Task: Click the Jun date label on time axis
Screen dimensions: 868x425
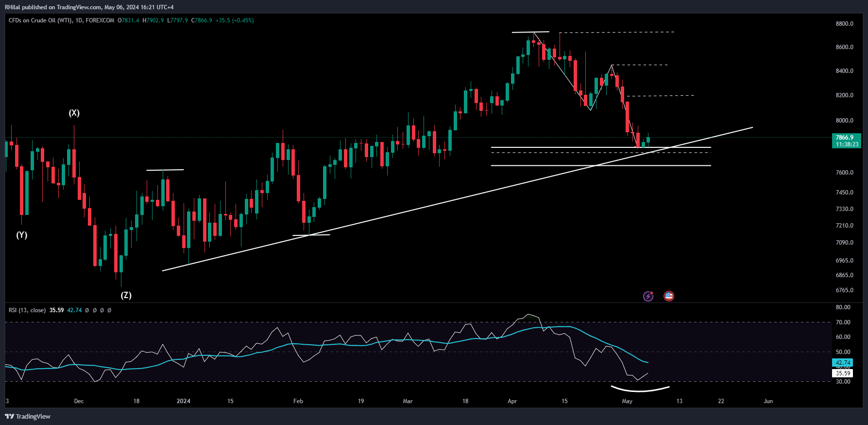Action: [768, 401]
